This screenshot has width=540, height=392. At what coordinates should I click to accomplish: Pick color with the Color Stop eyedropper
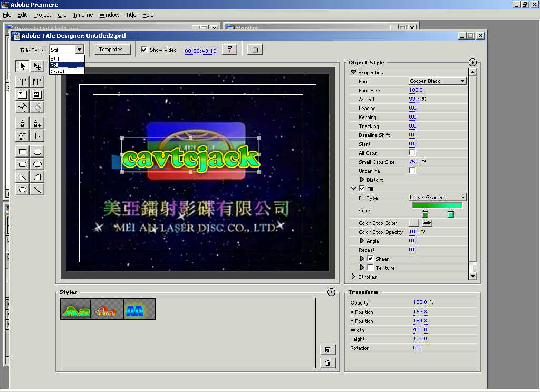427,223
